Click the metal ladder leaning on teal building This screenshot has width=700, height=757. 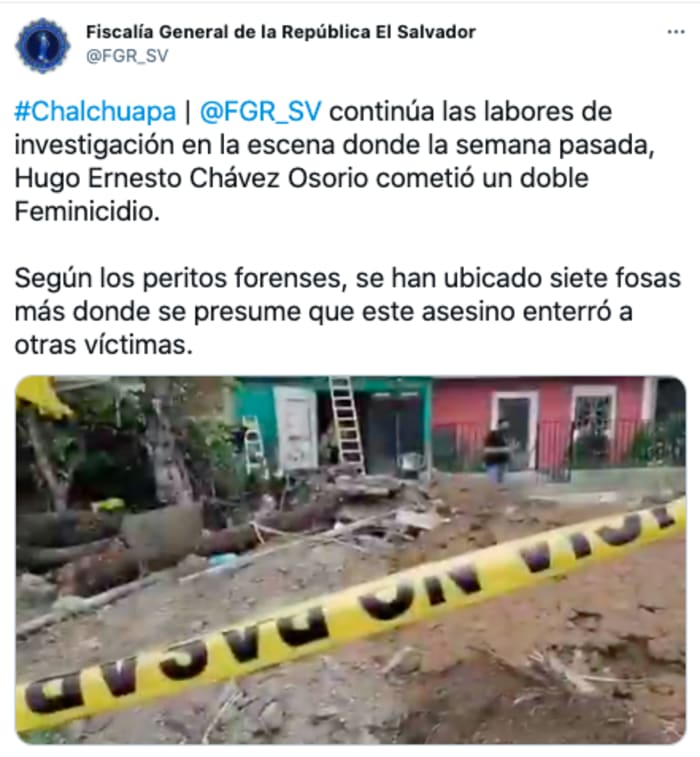[x=346, y=424]
